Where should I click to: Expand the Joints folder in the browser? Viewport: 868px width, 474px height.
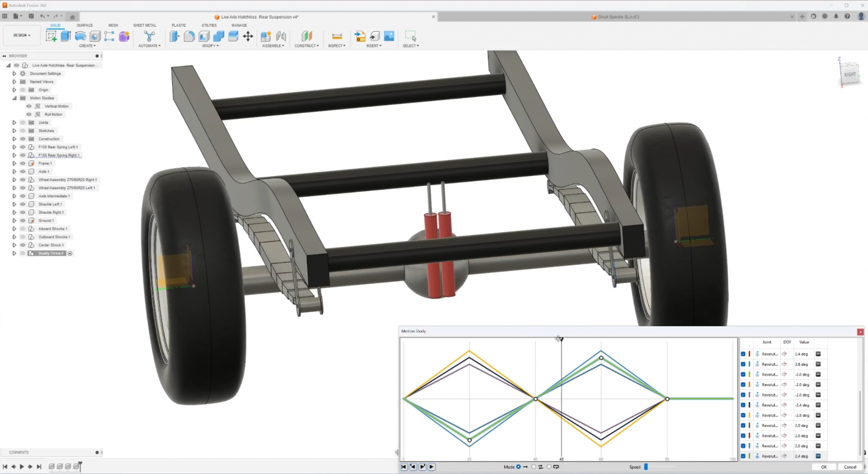click(x=14, y=123)
